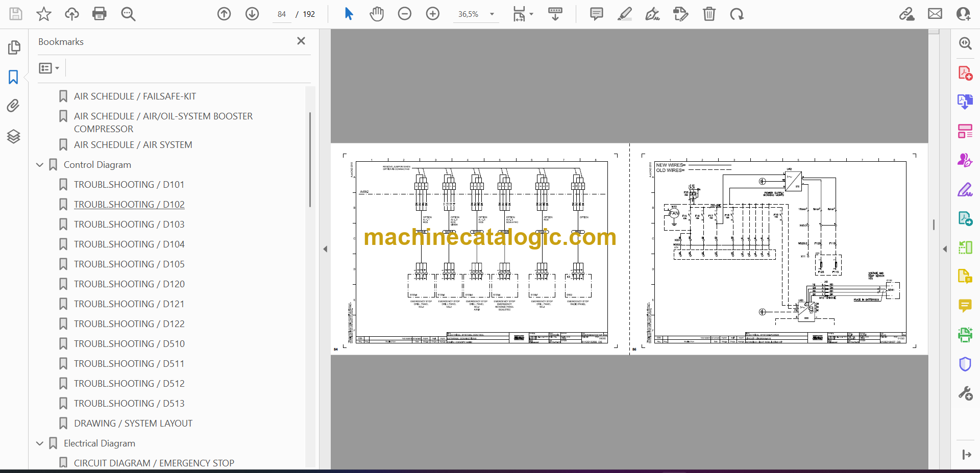Activate the Hand pan tool
Screen dimensions: 980x473
[377, 14]
